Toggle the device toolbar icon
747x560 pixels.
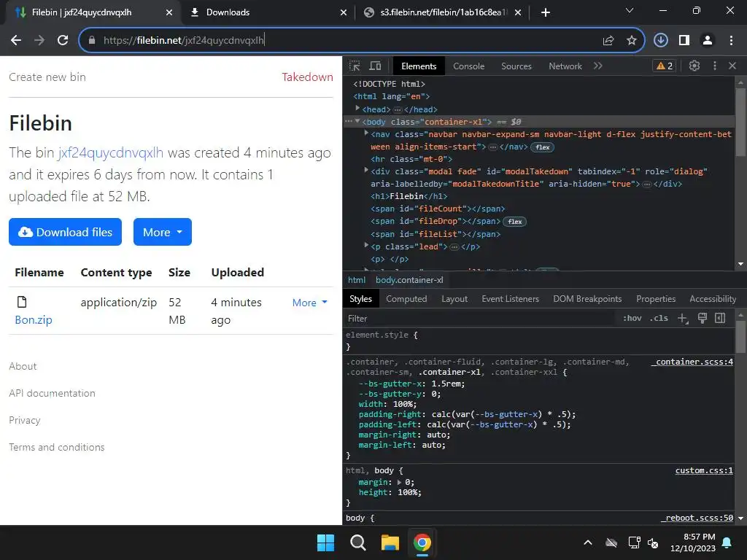point(376,66)
